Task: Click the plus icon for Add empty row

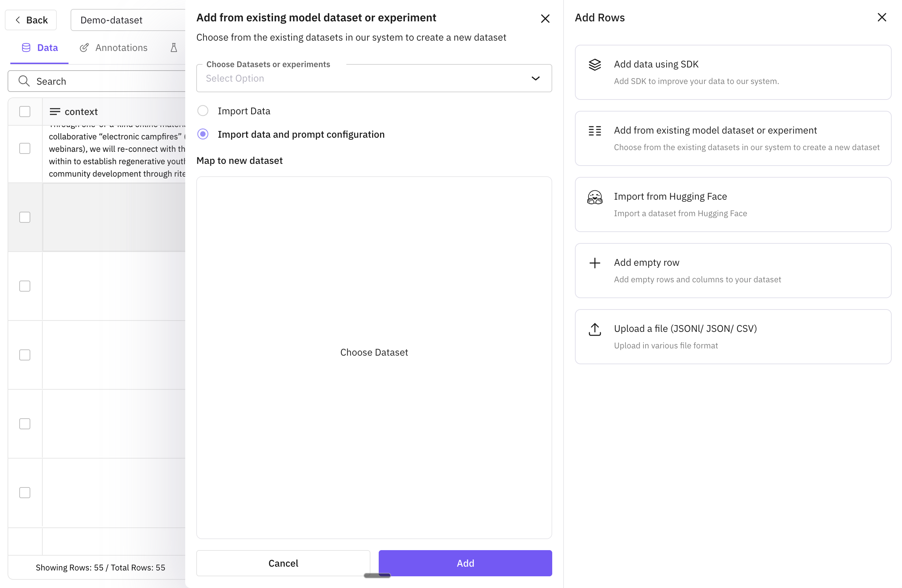Action: pos(594,263)
